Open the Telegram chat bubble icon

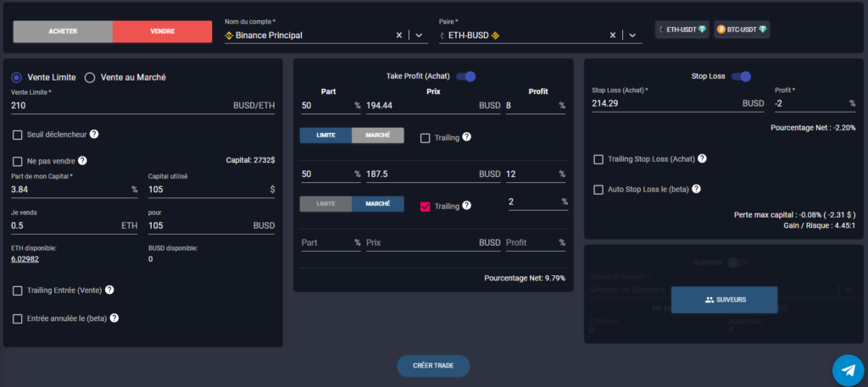coord(847,368)
